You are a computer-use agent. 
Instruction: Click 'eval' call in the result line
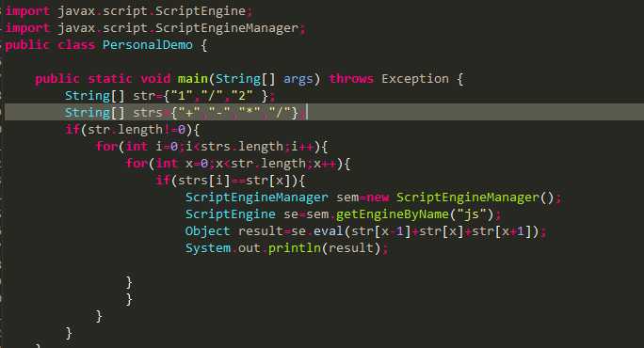click(329, 231)
